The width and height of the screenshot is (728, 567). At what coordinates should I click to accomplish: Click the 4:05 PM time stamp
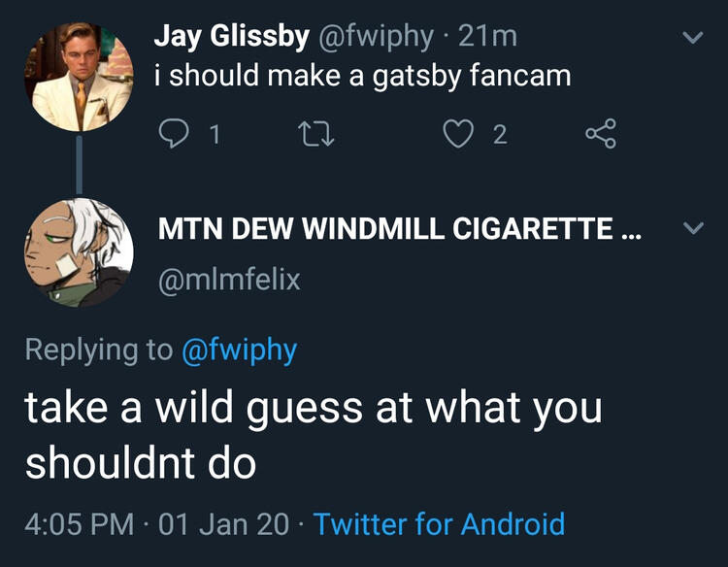(79, 524)
